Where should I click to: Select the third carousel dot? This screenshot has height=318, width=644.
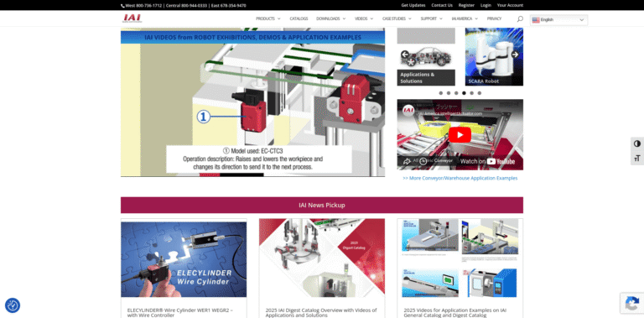click(x=456, y=93)
